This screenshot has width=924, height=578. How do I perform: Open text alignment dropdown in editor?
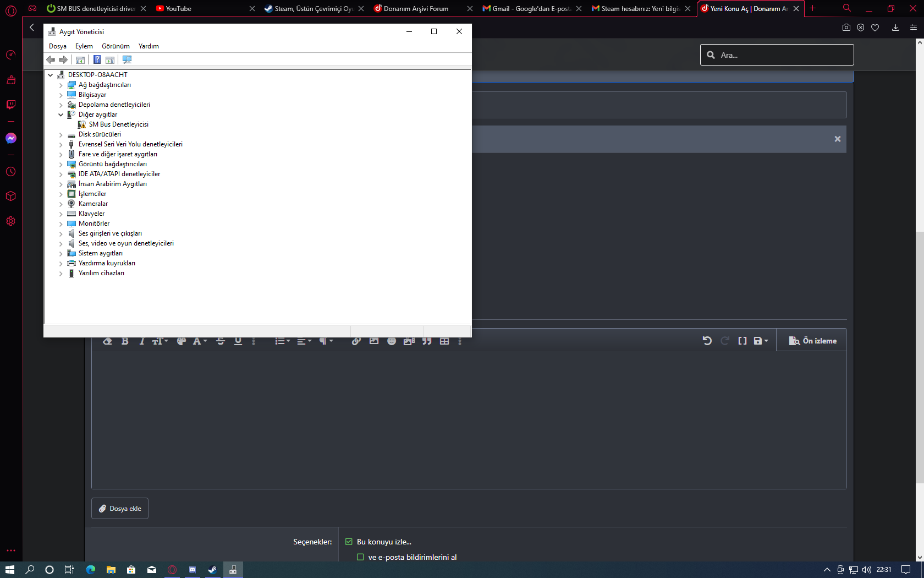304,341
